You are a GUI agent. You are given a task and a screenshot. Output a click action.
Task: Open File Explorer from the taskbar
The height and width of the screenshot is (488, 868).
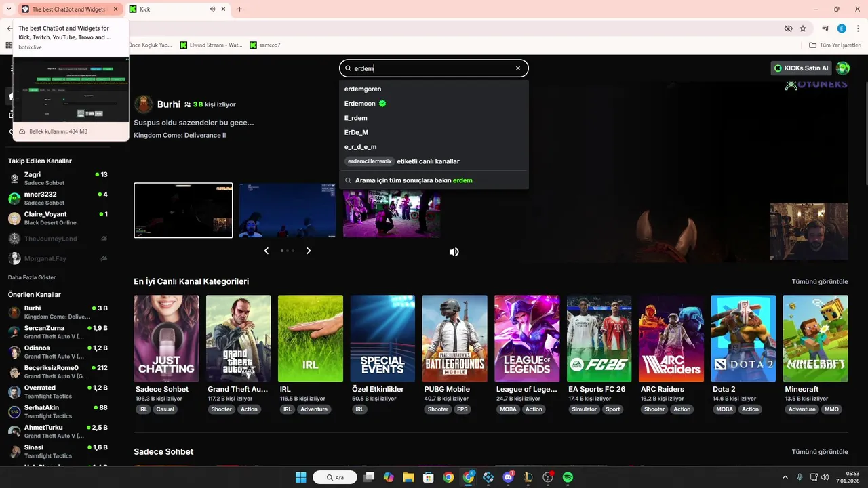(x=409, y=477)
